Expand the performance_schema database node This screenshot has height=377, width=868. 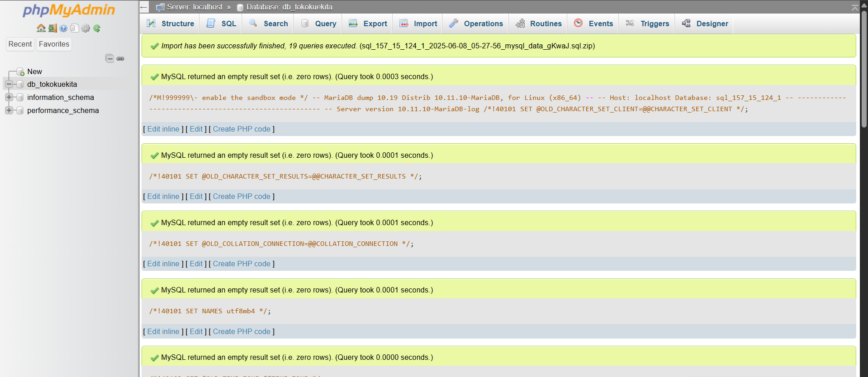[9, 110]
